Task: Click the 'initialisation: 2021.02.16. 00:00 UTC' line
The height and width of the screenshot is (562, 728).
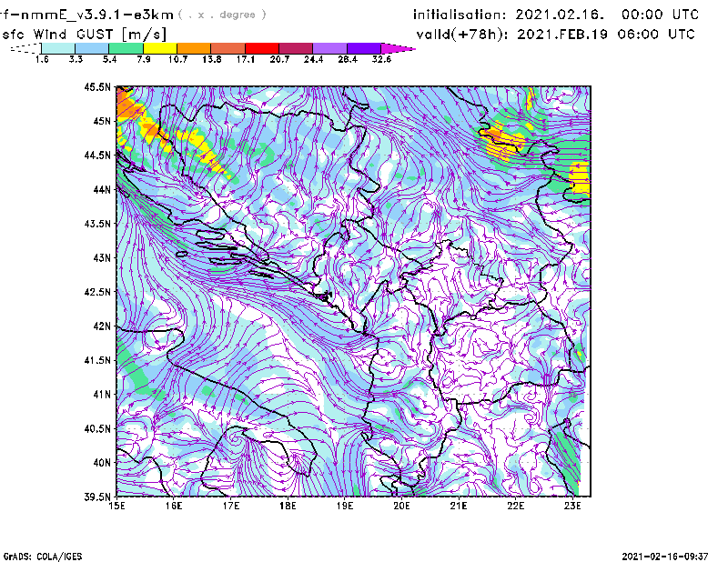Action: click(556, 15)
